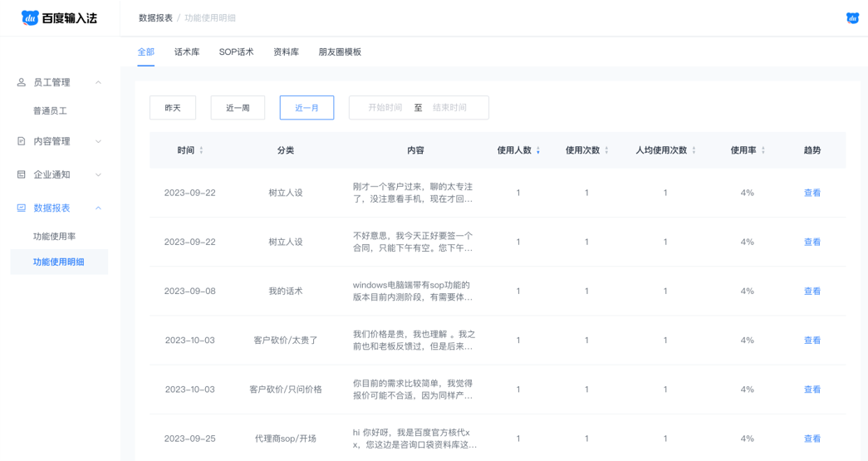Viewport: 868px width, 461px height.
Task: Click the 内容管理 document icon
Action: tap(22, 141)
